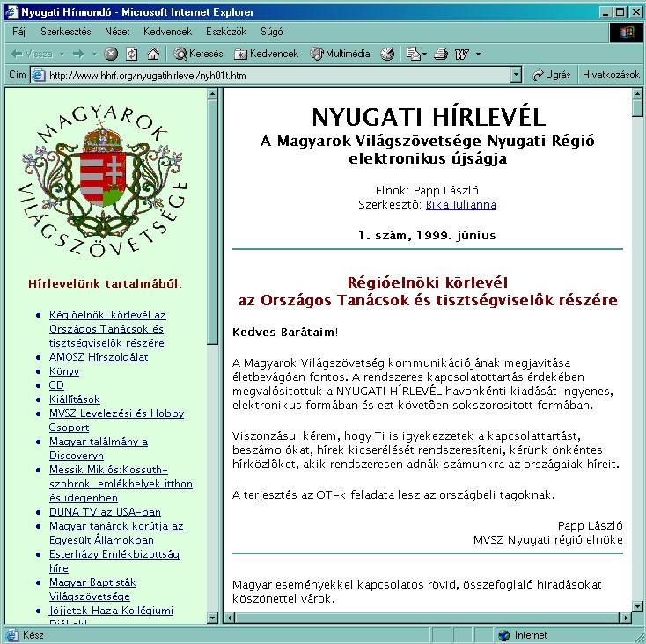
Task: Click the Edit with Word icon
Action: pos(461,54)
